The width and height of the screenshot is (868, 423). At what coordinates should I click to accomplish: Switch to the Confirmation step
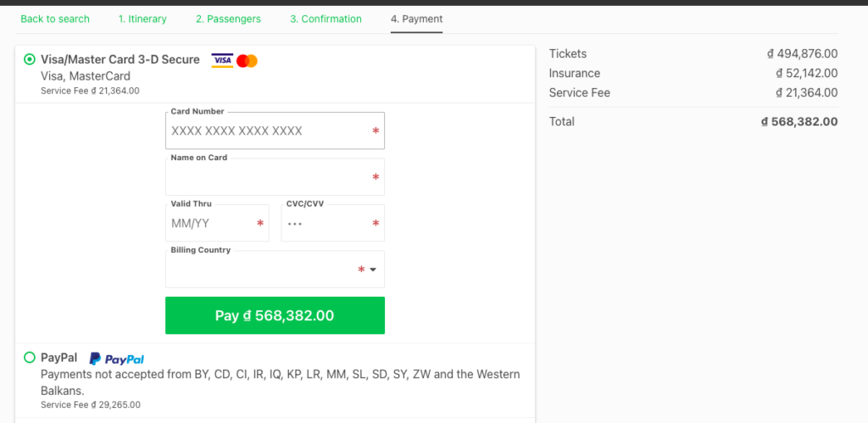325,19
